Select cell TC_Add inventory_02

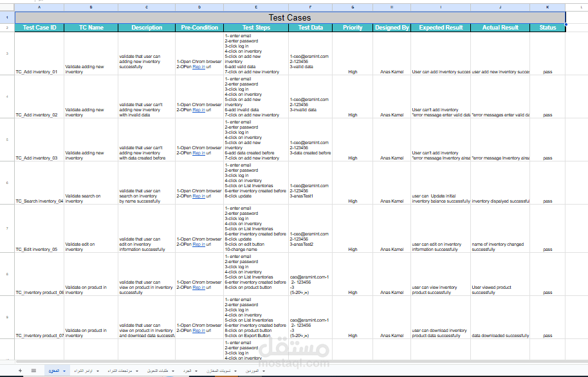39,97
